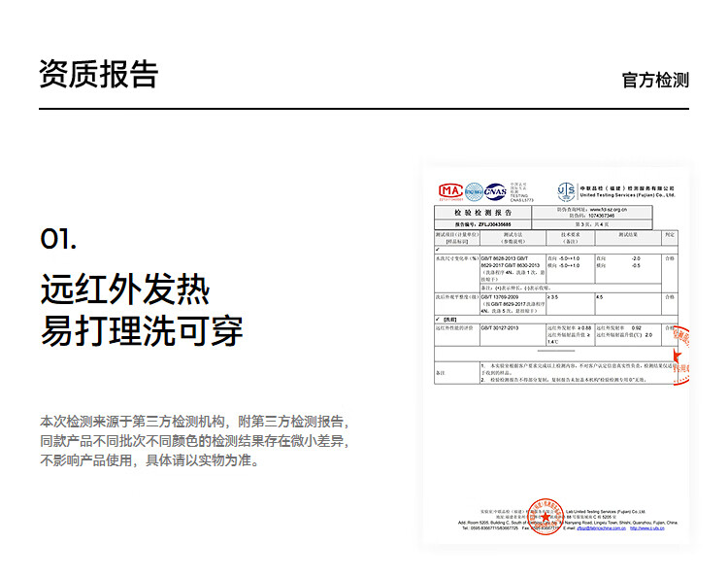728x578 pixels.
Task: Click the report number ZFLJ30435685 cell
Action: pyautogui.click(x=482, y=222)
